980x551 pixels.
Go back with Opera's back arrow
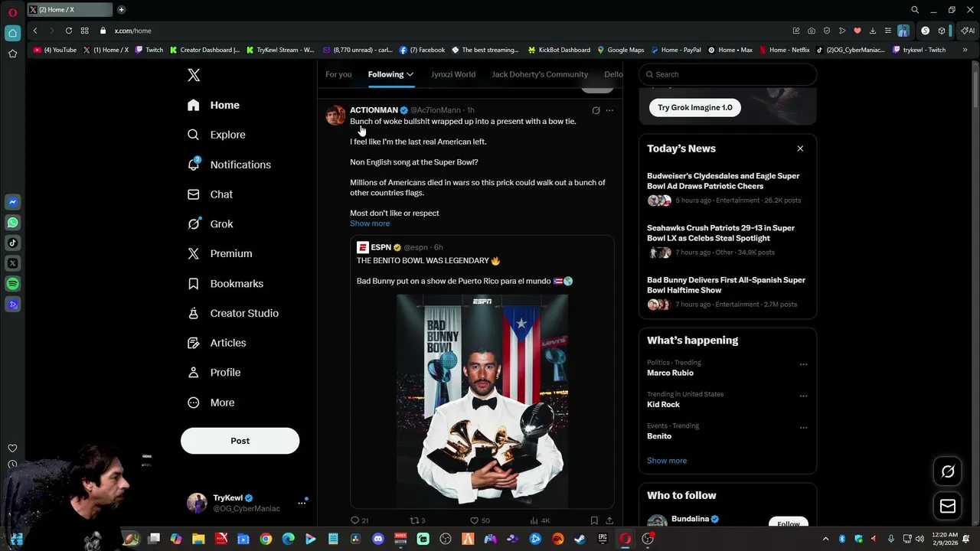tap(35, 31)
